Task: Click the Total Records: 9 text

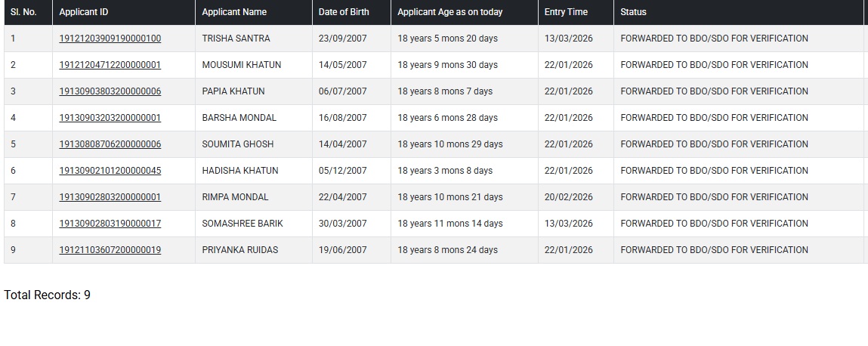Action: [47, 295]
